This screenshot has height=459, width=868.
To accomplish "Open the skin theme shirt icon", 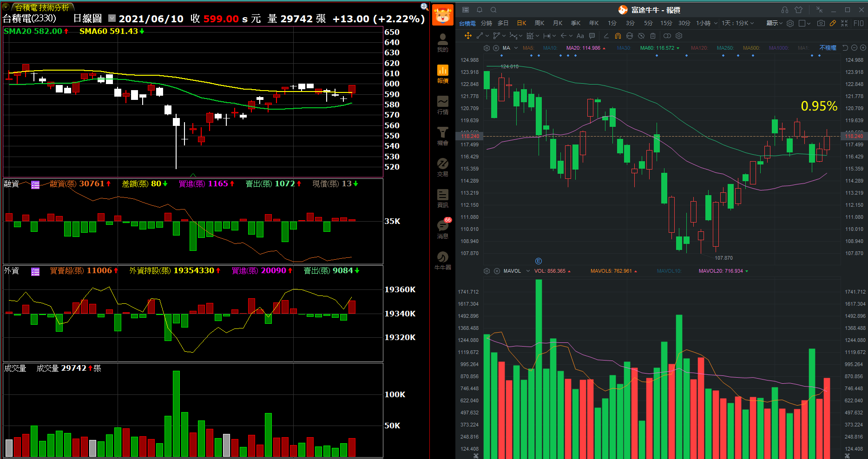I will [x=799, y=10].
